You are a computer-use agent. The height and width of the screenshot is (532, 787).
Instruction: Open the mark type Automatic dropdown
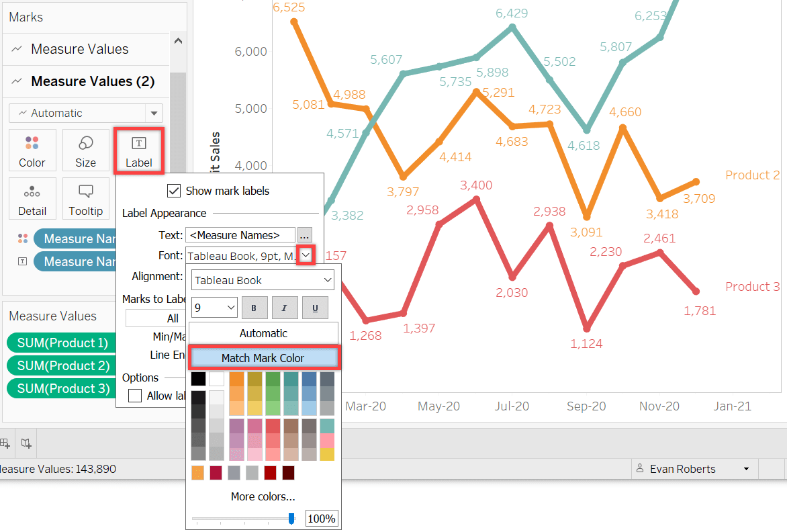coord(85,112)
